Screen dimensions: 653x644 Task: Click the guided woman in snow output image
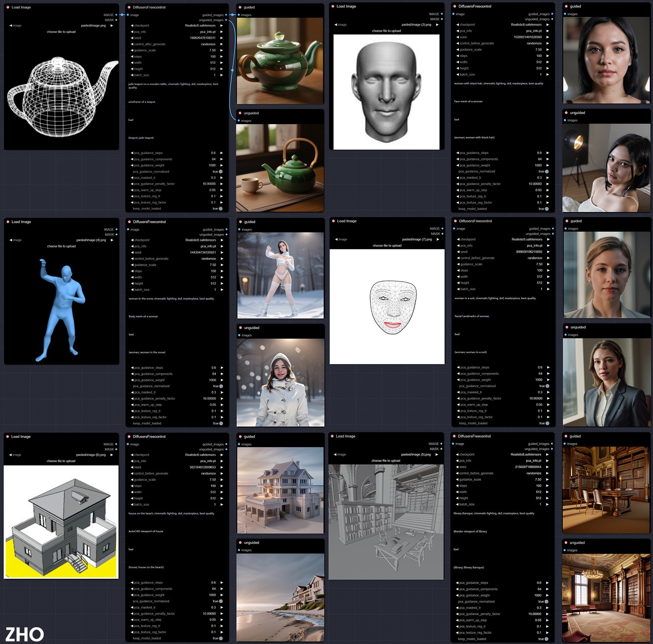tap(281, 275)
